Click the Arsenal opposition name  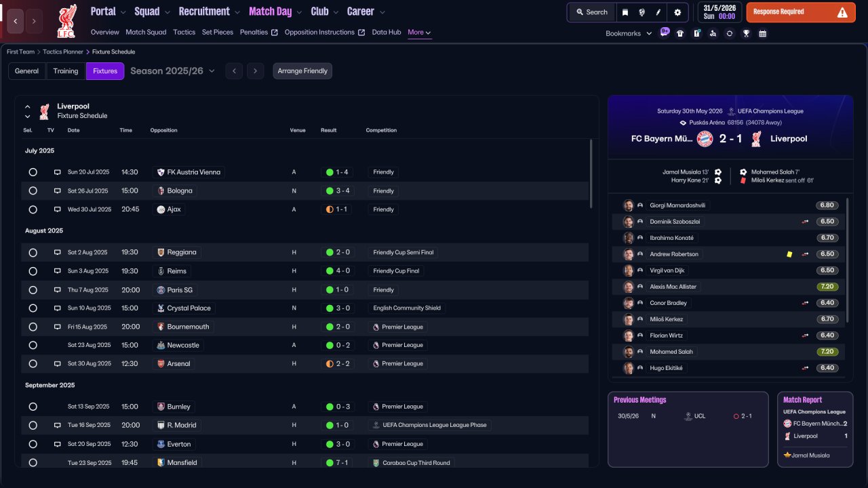(179, 364)
